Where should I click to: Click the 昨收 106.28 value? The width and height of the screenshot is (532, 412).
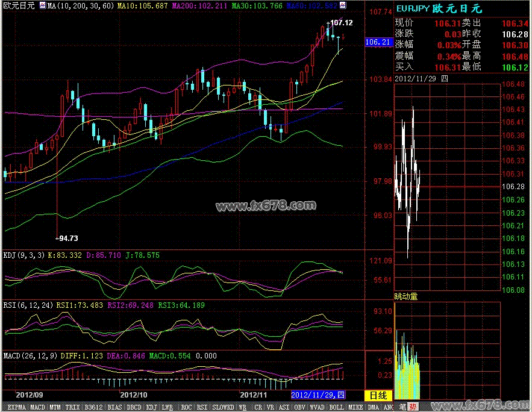coord(515,34)
